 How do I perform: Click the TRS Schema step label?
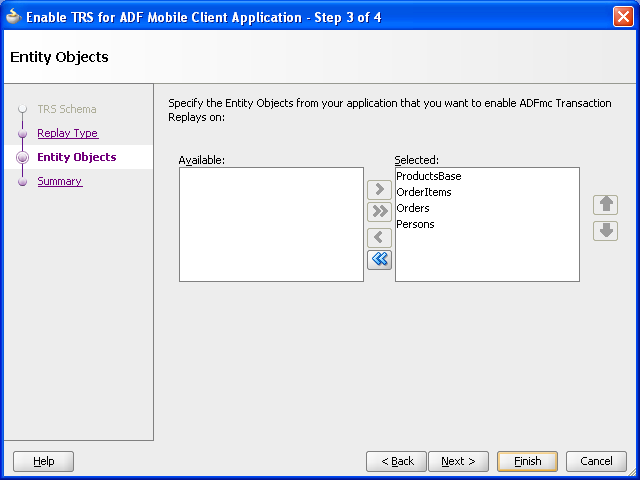67,109
